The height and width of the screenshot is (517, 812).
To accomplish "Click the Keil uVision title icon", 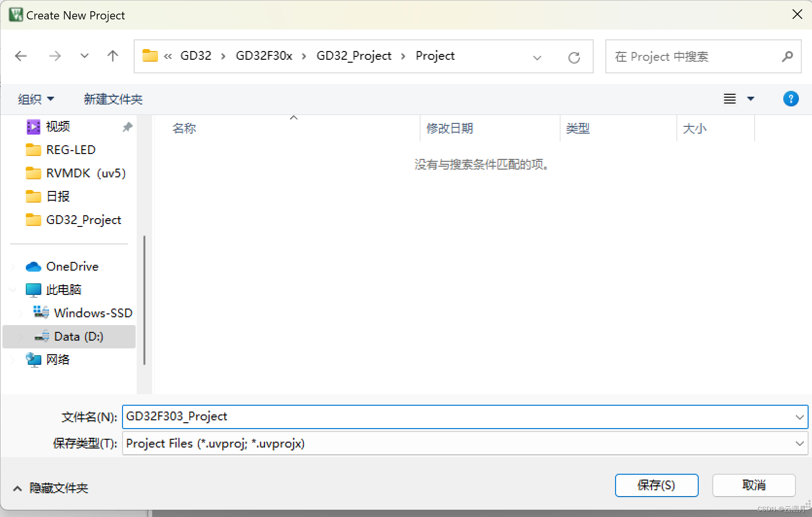I will (16, 15).
